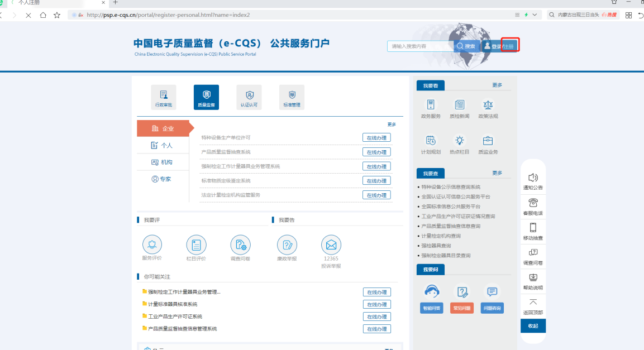Stop page loading with the X icon

(x=28, y=15)
